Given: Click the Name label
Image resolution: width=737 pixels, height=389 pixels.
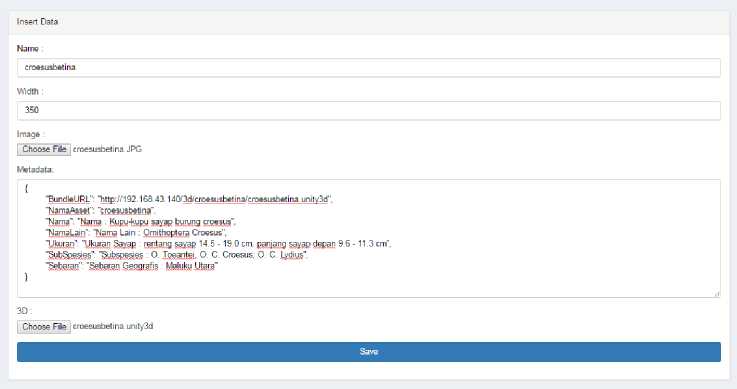Looking at the screenshot, I should (x=30, y=49).
